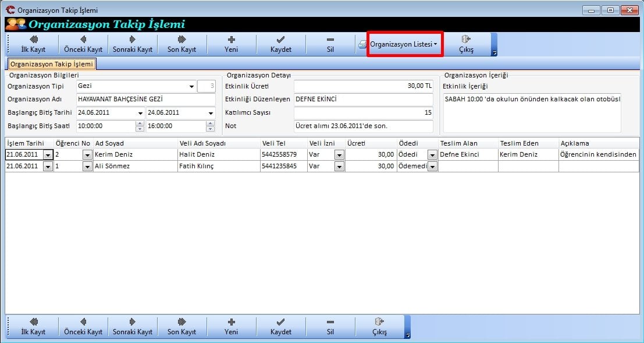Exit via the top Çıkış door icon
Screen dimensions: 644x343
pyautogui.click(x=466, y=40)
